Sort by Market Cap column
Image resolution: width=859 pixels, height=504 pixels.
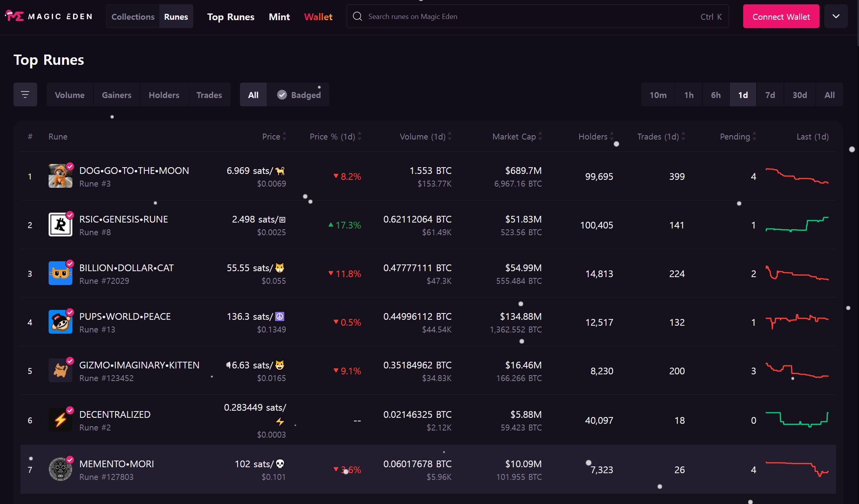coord(517,136)
